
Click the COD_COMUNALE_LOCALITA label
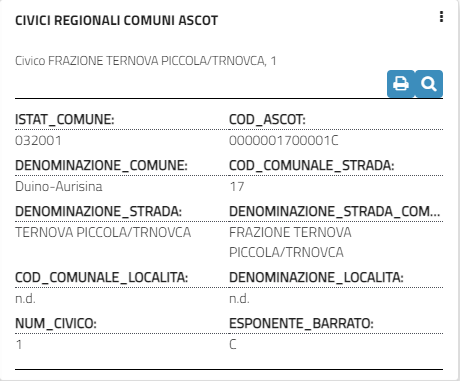(102, 278)
